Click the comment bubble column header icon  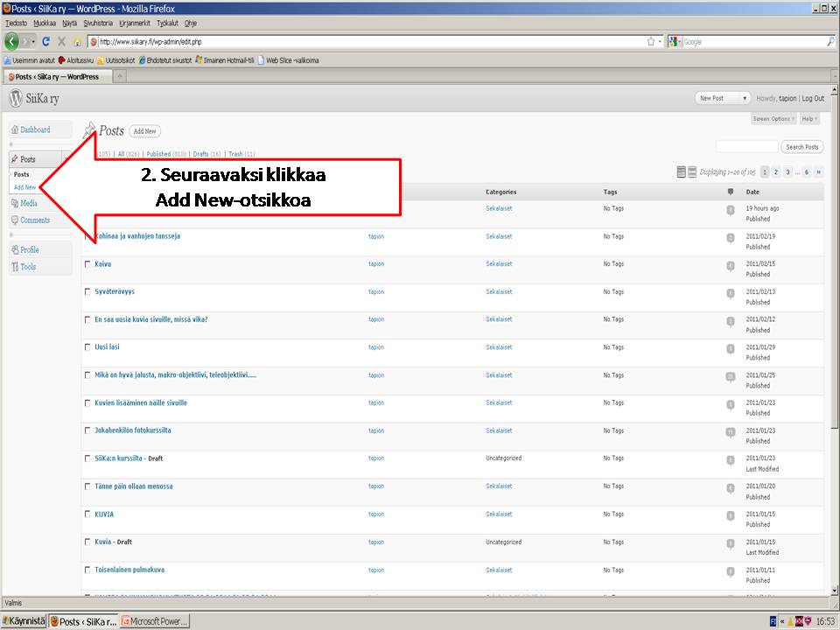click(731, 192)
